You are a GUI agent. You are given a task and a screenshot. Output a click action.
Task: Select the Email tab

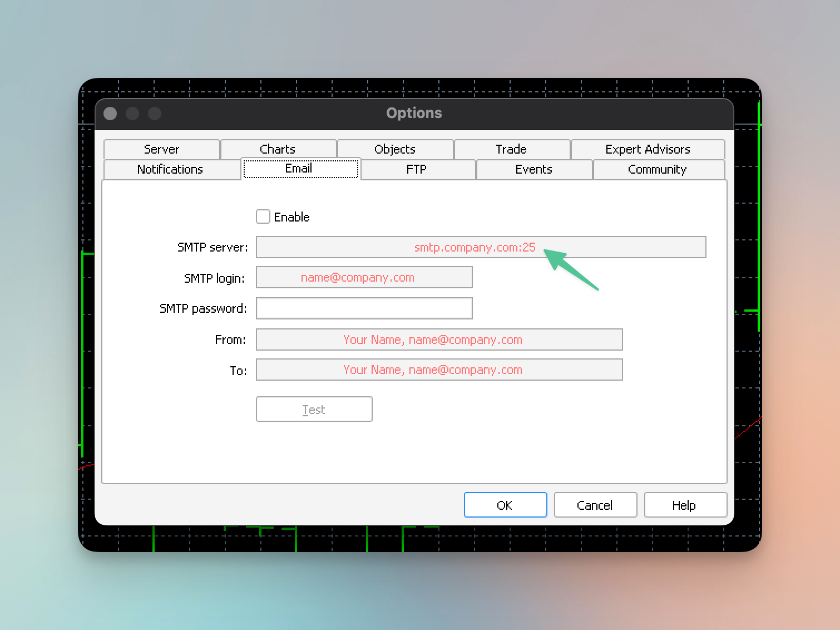click(299, 169)
